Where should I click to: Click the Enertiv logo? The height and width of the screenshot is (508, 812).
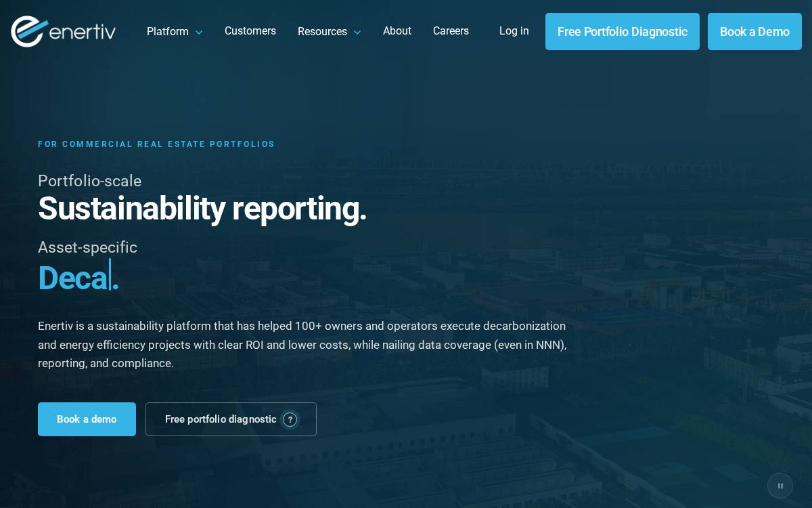(x=63, y=31)
